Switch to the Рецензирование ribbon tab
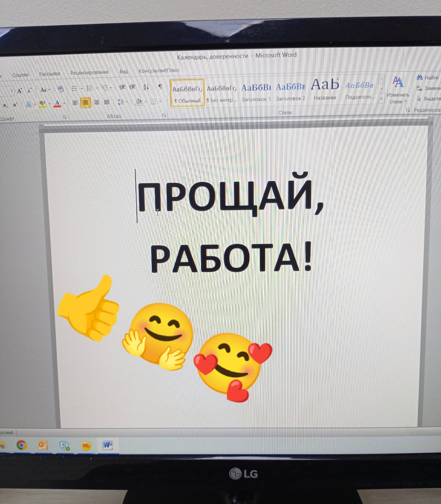The image size is (441, 504). [x=89, y=72]
